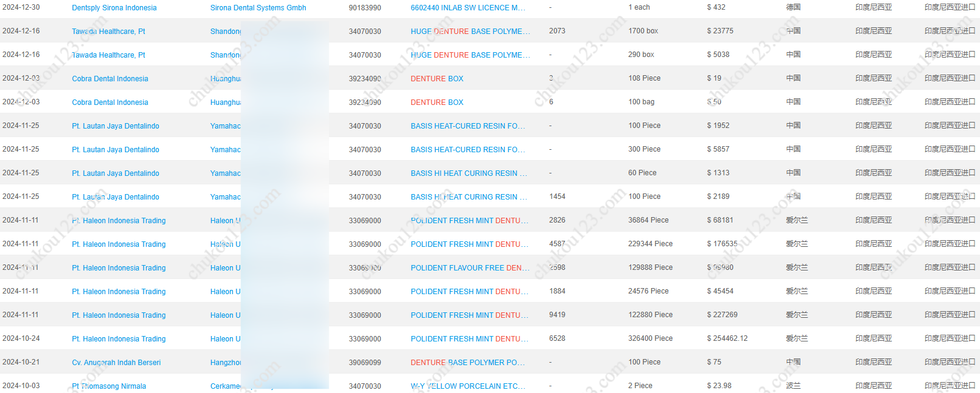Open Pt. Haleon Indonesia Trading, $ 68181 row

click(x=118, y=221)
